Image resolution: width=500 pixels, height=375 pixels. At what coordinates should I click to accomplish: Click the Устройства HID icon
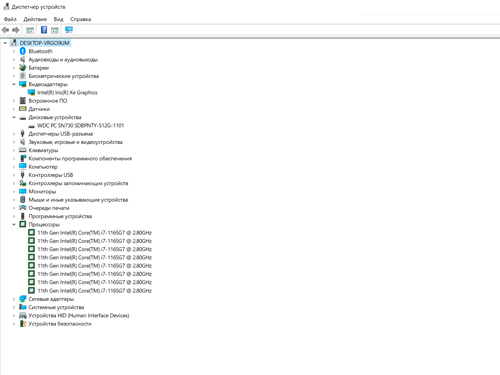coord(23,315)
